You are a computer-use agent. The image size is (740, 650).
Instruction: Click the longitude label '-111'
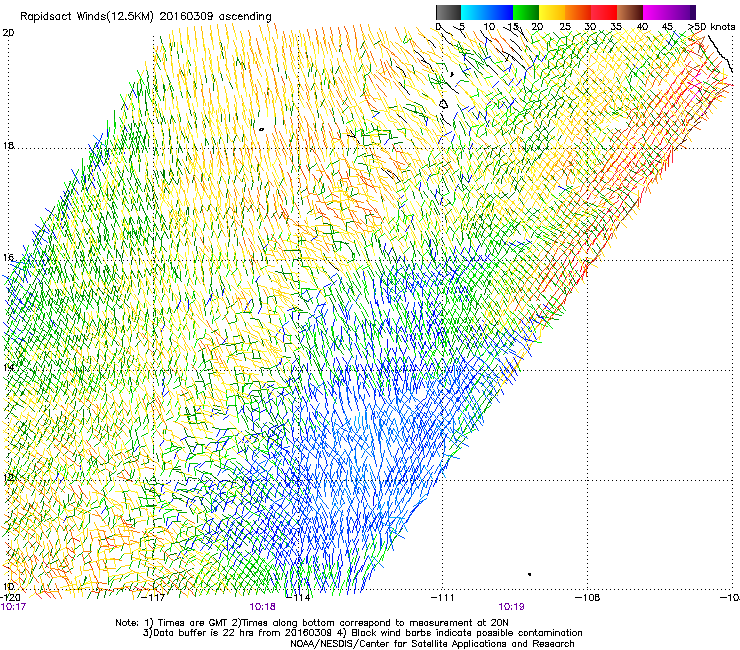coord(442,598)
